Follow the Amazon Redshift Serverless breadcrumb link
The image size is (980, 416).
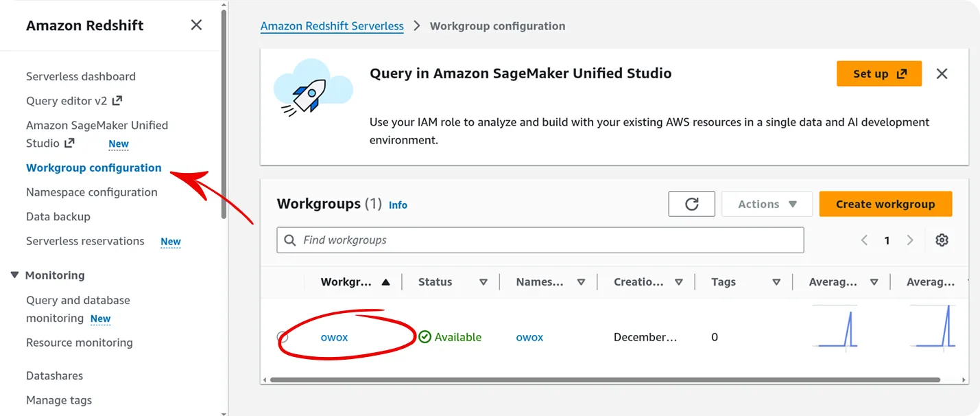click(332, 26)
